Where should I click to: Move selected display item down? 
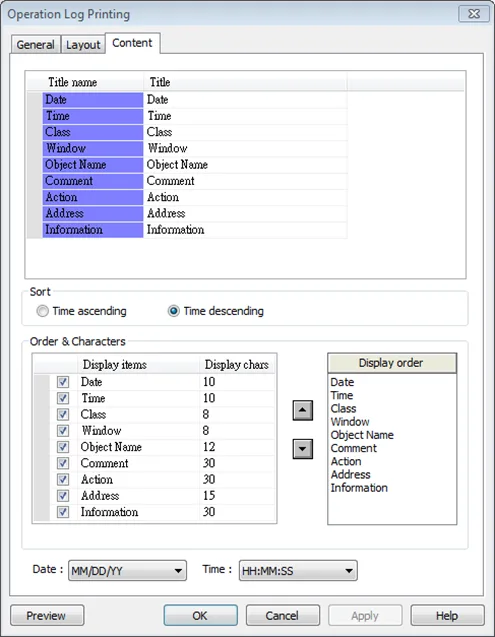302,449
